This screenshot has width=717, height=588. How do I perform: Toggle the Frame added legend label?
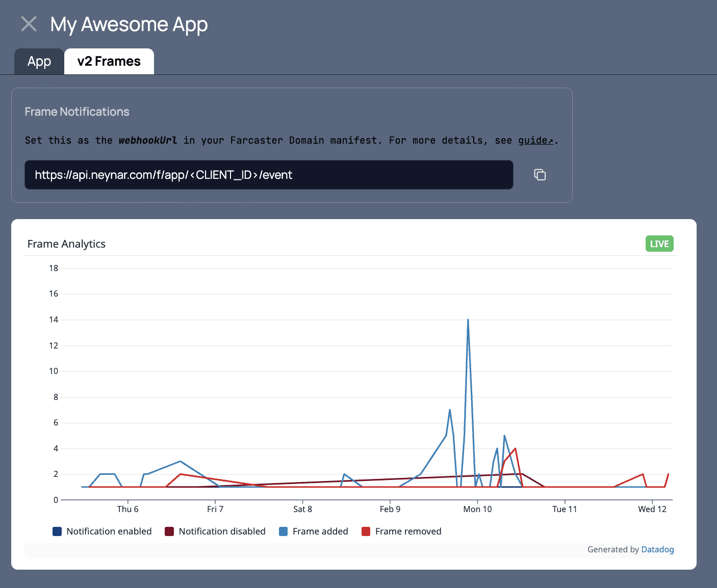pyautogui.click(x=320, y=531)
